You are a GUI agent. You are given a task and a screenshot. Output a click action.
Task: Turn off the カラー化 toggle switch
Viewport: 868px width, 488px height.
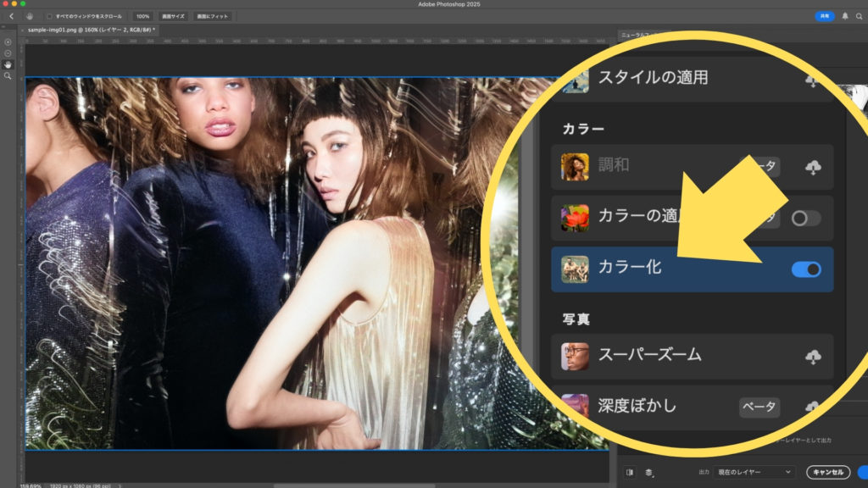click(805, 269)
